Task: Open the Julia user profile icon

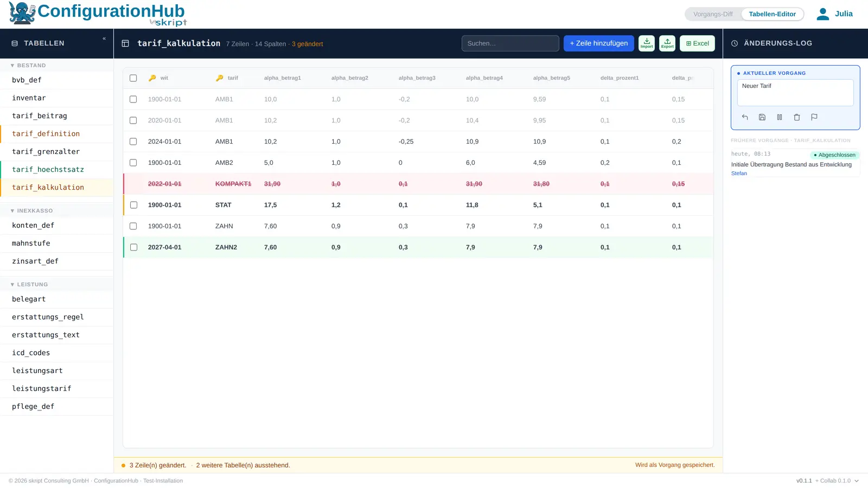Action: click(x=823, y=14)
